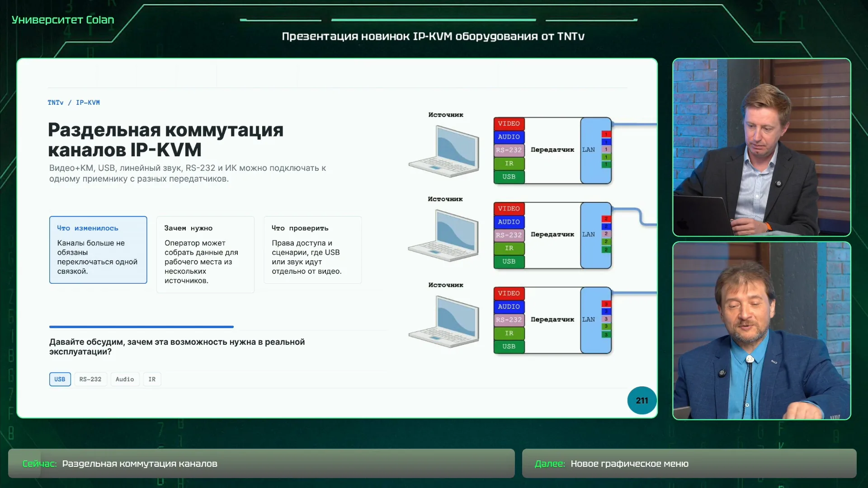Click the 'Далее: Новое графическое меню' bar

(689, 464)
